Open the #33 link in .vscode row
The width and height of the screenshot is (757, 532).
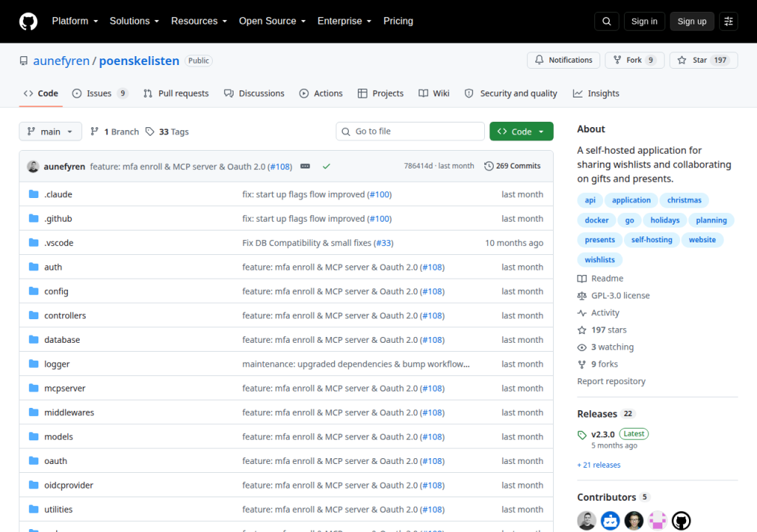click(384, 243)
